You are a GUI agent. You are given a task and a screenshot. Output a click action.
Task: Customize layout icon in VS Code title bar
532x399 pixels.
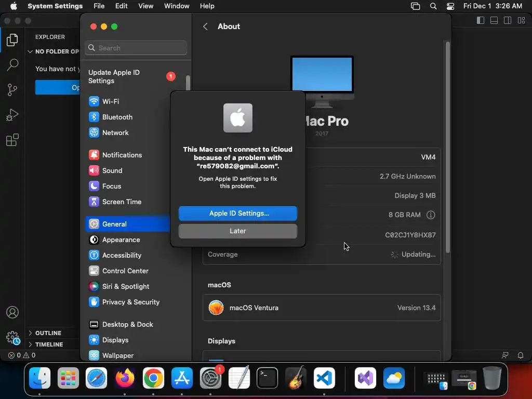(x=521, y=20)
